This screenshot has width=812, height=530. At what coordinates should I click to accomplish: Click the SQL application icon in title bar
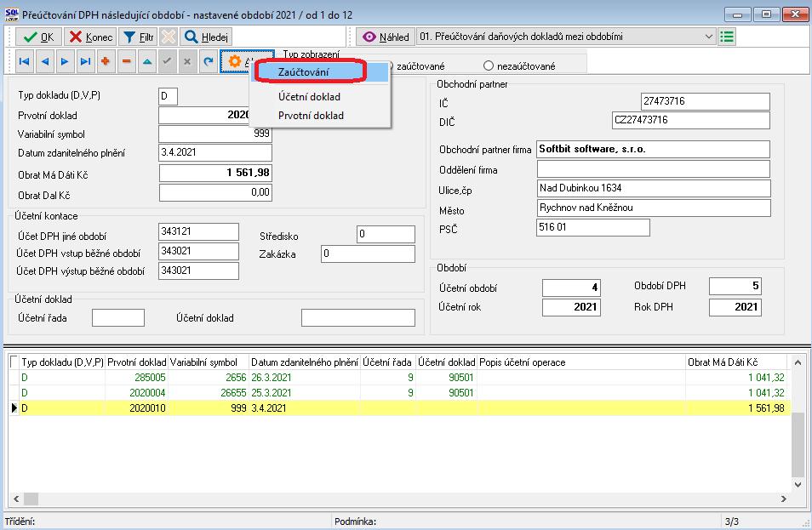[11, 14]
